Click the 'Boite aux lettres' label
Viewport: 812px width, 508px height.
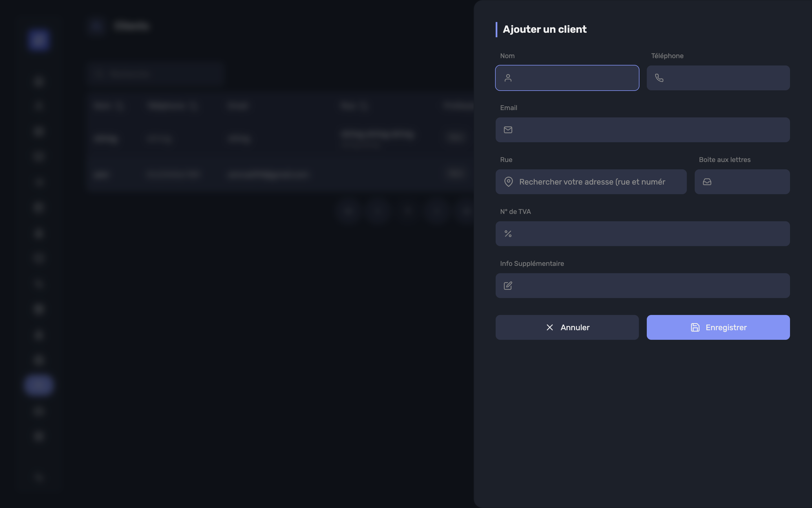coord(724,159)
